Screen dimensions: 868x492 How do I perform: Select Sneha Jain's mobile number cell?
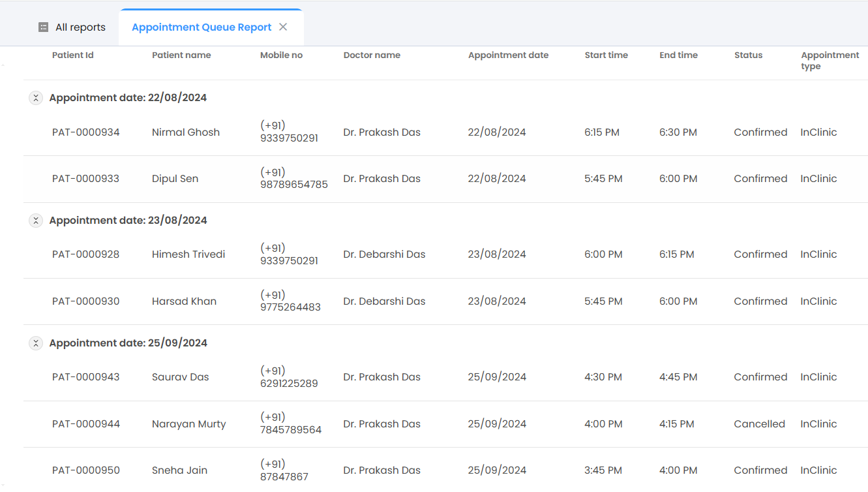[284, 470]
